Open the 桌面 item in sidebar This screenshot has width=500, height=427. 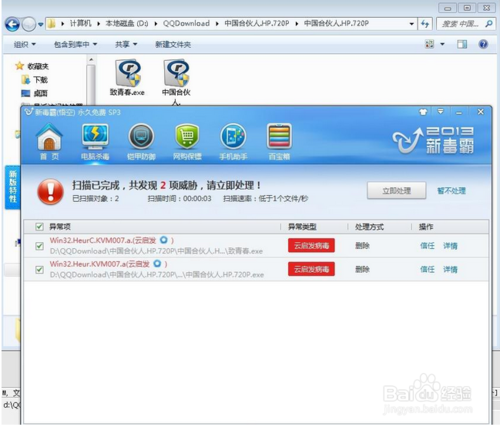coord(35,93)
